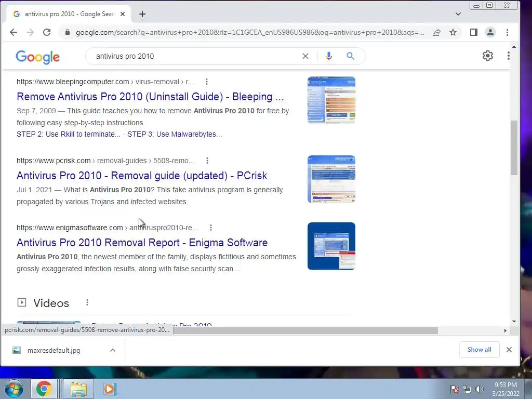Clear the search query with X
The width and height of the screenshot is (532, 399).
[x=305, y=56]
